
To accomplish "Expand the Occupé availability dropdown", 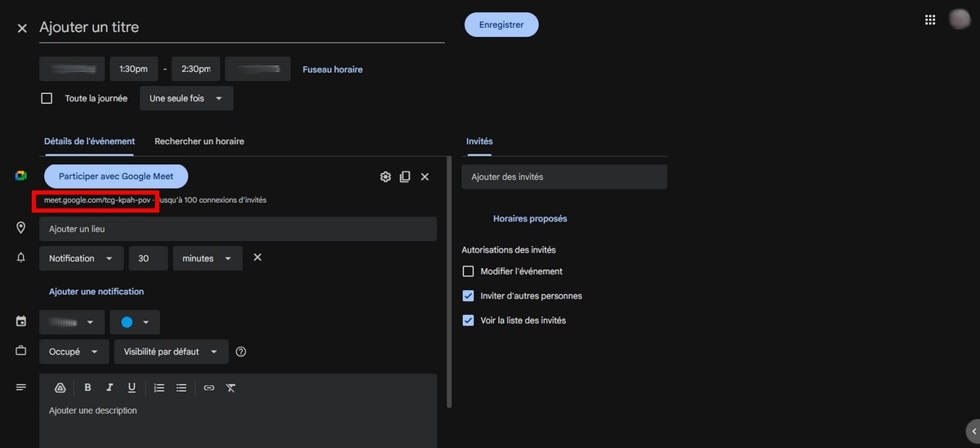I will pyautogui.click(x=73, y=352).
